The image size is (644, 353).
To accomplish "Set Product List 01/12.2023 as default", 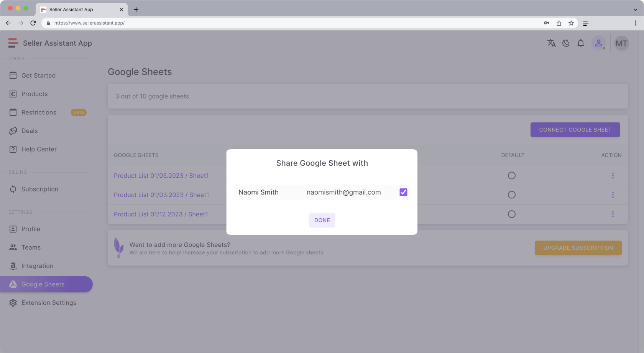I will coord(511,214).
